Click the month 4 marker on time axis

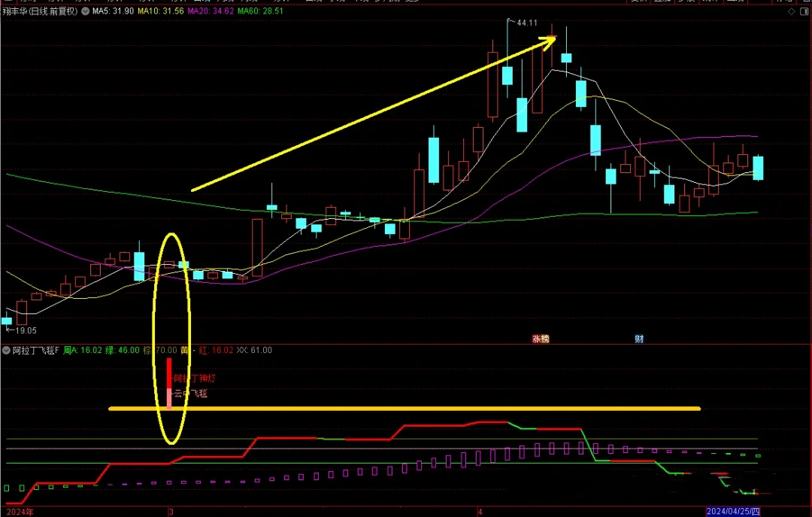pos(480,511)
